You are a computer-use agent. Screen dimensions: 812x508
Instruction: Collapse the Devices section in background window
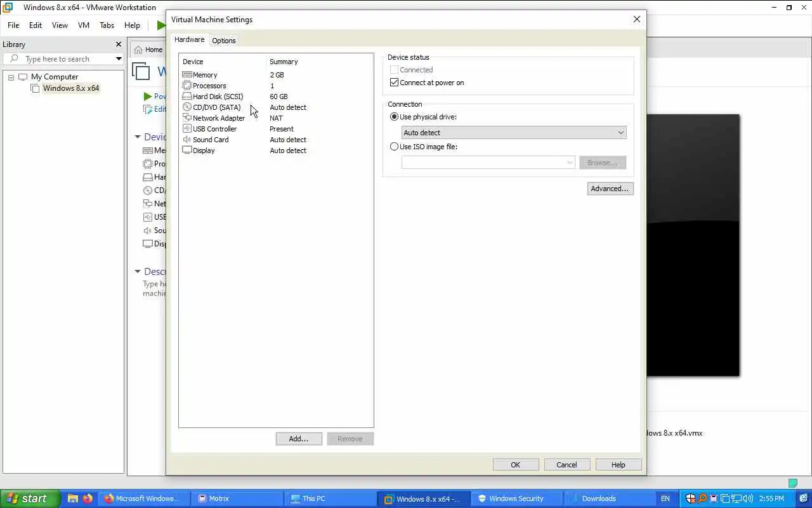tap(138, 137)
